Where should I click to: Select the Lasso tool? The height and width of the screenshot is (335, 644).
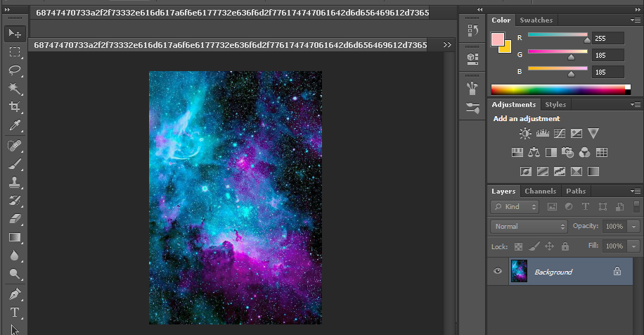pyautogui.click(x=14, y=70)
